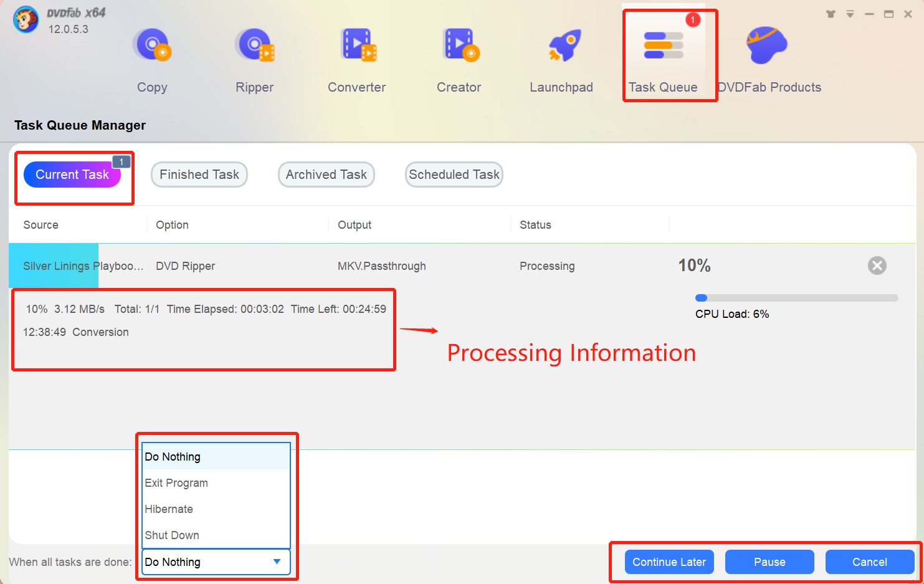Choose the Hibernate option
Image resolution: width=924 pixels, height=584 pixels.
(x=216, y=509)
